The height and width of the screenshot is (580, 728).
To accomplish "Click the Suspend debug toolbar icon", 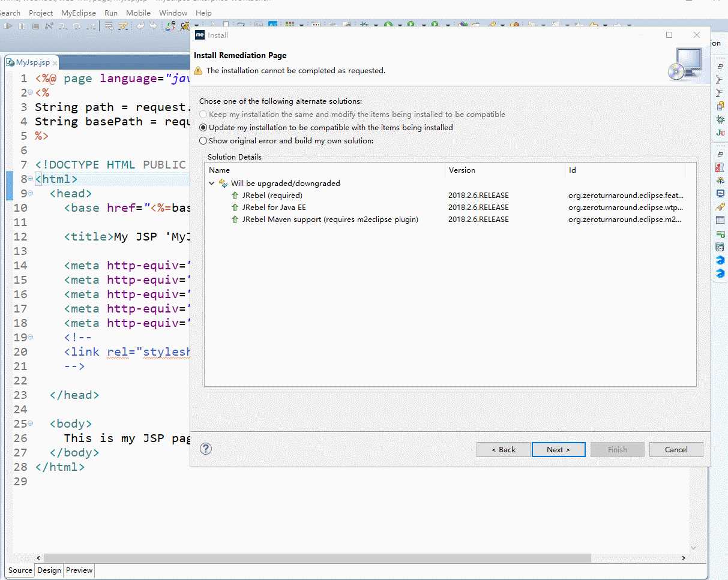I will [22, 26].
